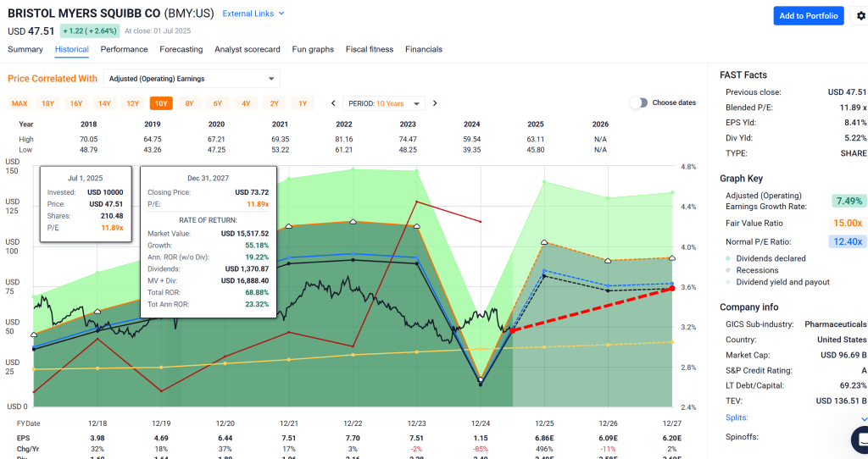Enable the Choose dates toggle

click(638, 103)
